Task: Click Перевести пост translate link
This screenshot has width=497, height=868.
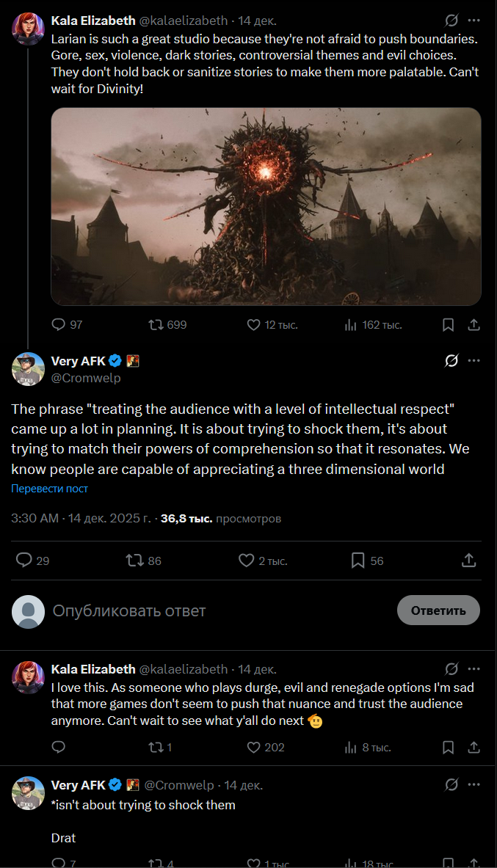Action: tap(50, 489)
